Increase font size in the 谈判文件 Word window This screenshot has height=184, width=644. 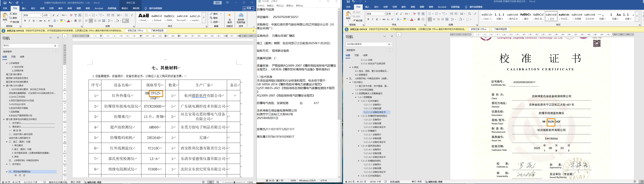tap(54, 15)
